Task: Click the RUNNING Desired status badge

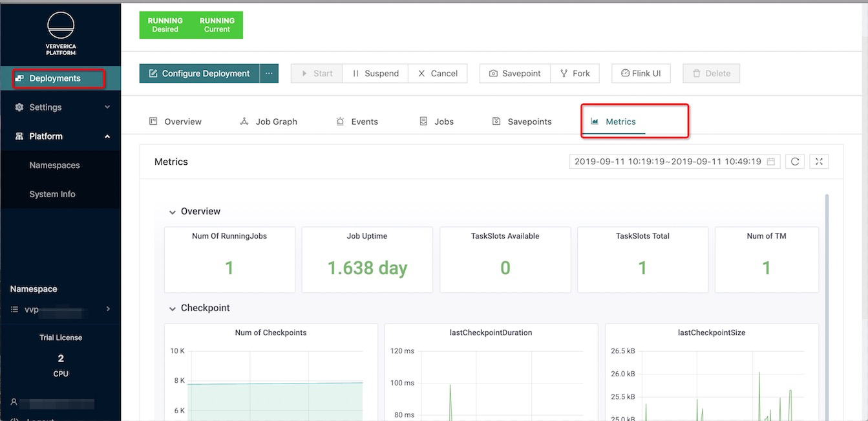Action: click(x=165, y=25)
